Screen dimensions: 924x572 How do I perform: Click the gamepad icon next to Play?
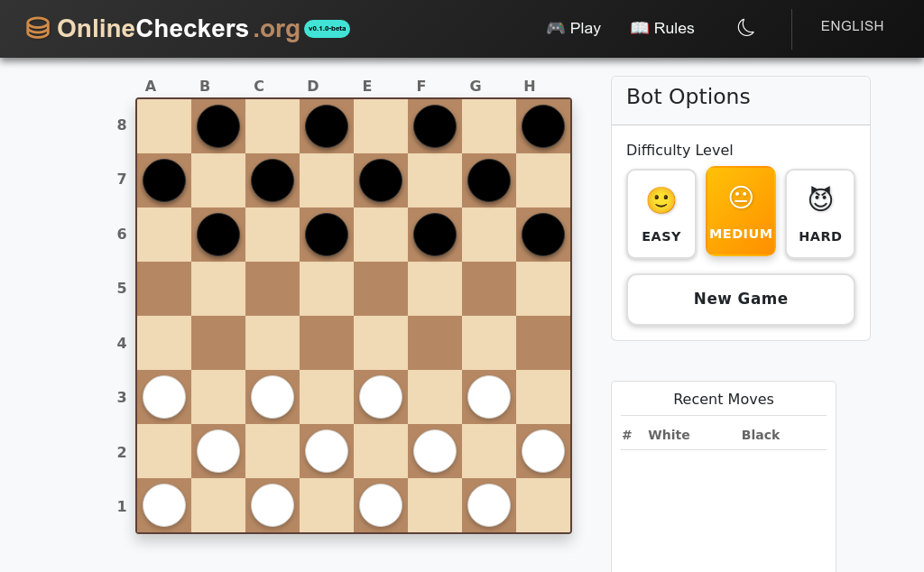(x=554, y=28)
